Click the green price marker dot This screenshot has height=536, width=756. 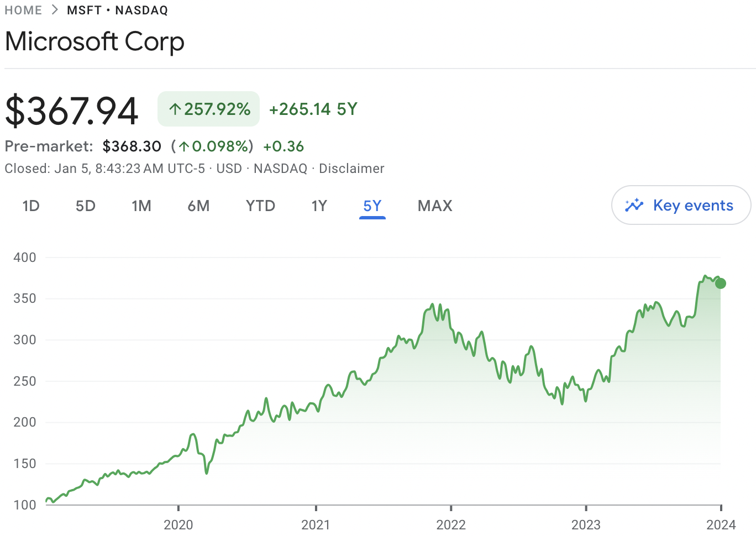point(720,283)
